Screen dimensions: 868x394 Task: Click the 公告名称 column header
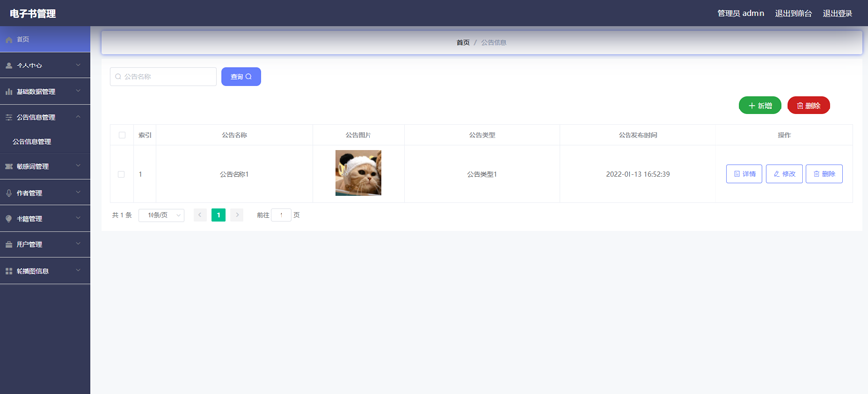tap(235, 135)
